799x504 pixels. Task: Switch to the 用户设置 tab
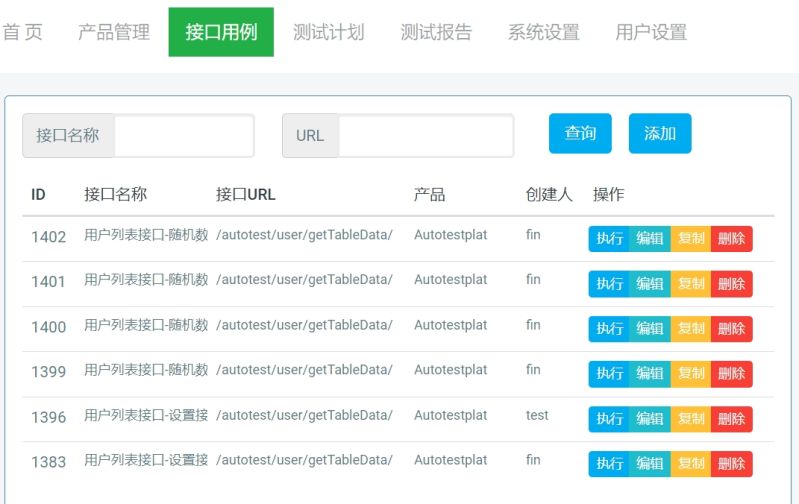[651, 32]
